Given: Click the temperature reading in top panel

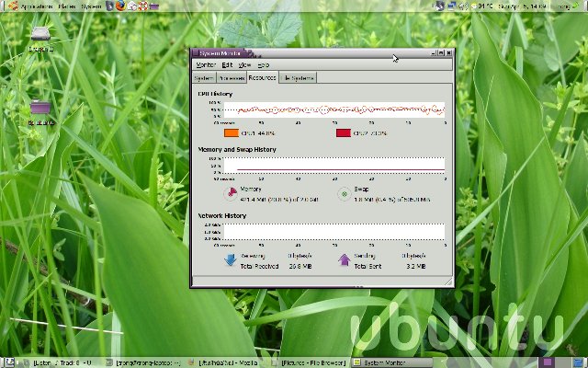Looking at the screenshot, I should point(484,6).
